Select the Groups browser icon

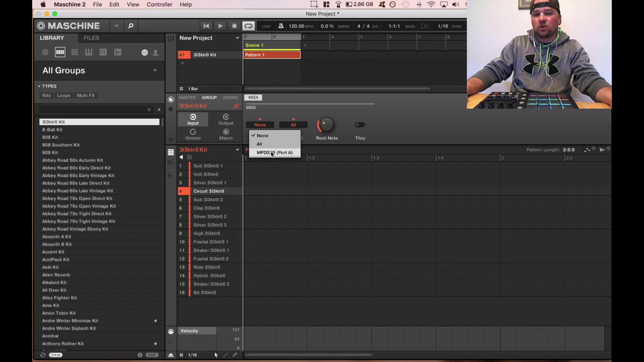coord(60,52)
